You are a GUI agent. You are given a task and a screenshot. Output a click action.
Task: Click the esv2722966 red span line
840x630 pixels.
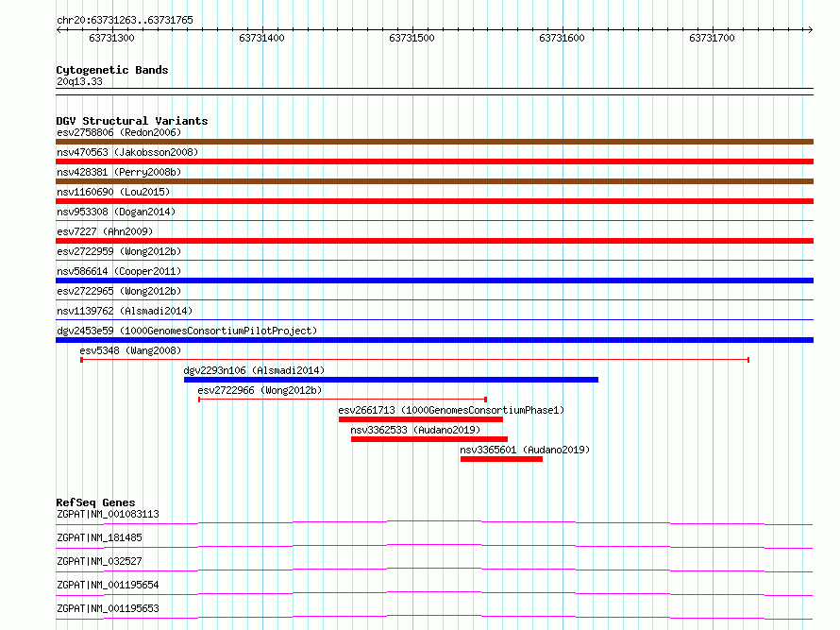pyautogui.click(x=343, y=400)
